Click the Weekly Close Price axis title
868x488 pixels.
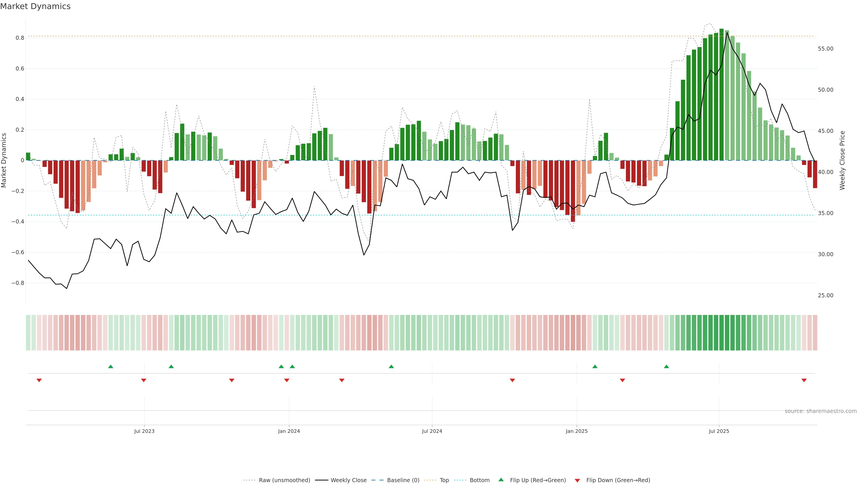[842, 160]
